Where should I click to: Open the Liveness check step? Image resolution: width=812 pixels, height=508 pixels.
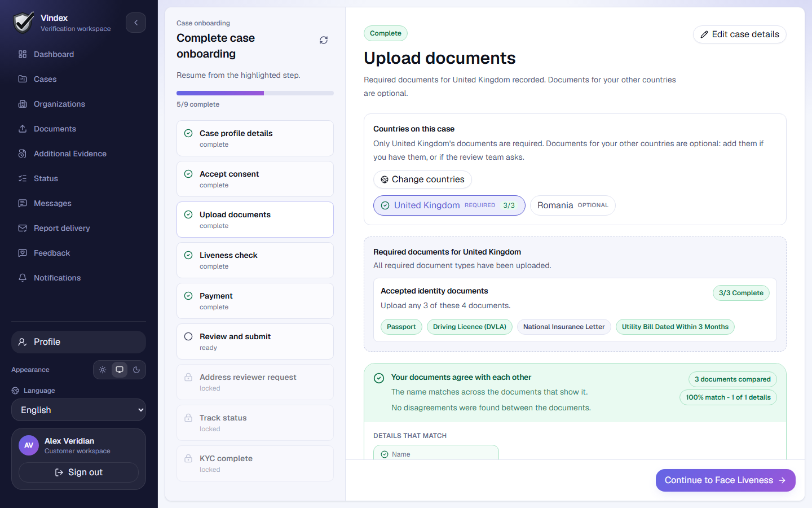coord(255,260)
